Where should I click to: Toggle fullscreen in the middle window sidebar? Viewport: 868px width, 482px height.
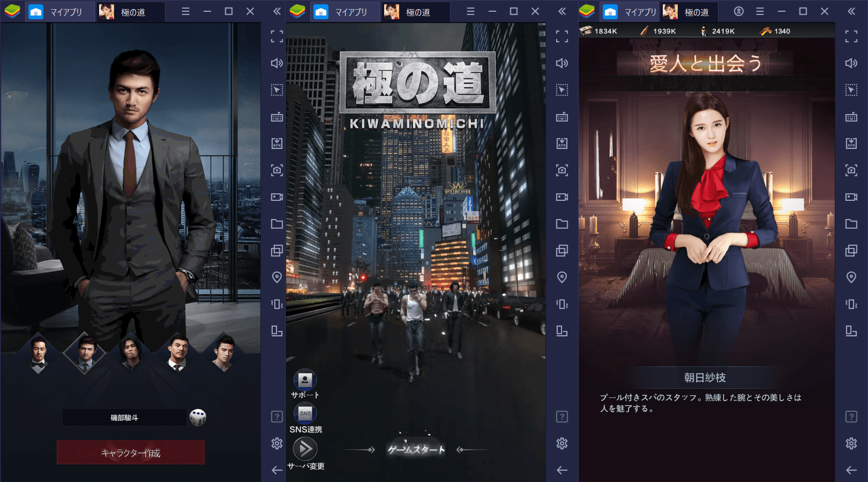(562, 36)
